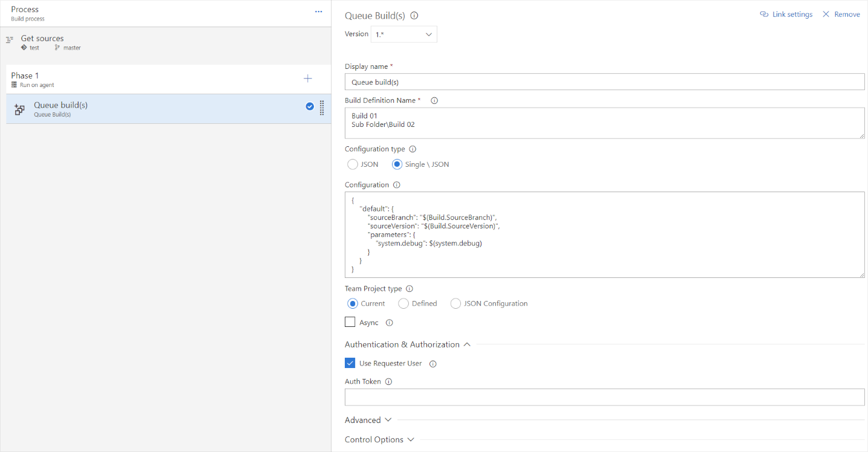Click the plus icon to add a task to Phase 1
This screenshot has width=868, height=452.
pyautogui.click(x=308, y=79)
